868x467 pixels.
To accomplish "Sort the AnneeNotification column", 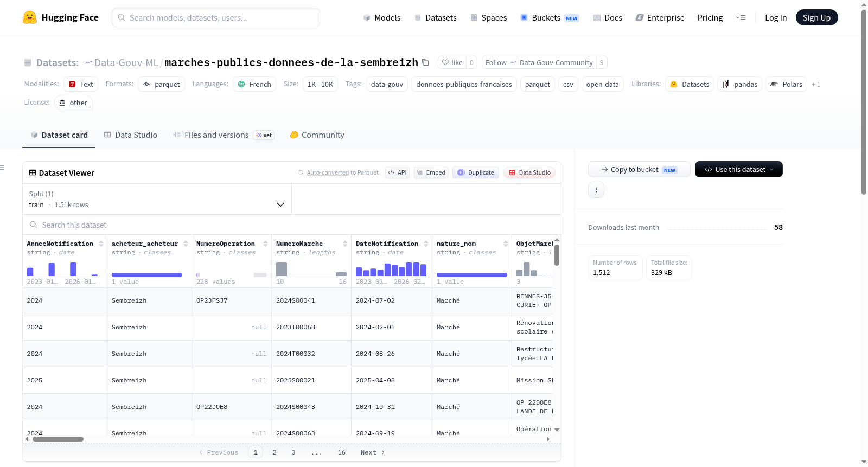I will 101,244.
